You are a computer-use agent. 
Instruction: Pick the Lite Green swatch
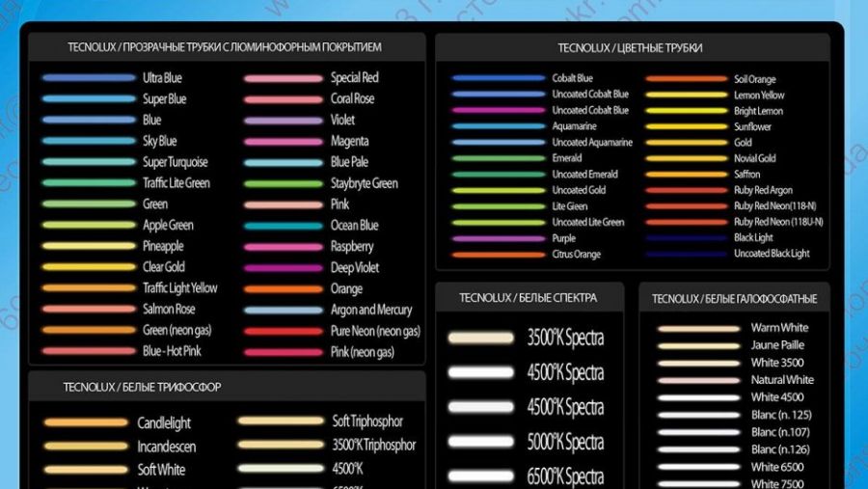click(499, 206)
